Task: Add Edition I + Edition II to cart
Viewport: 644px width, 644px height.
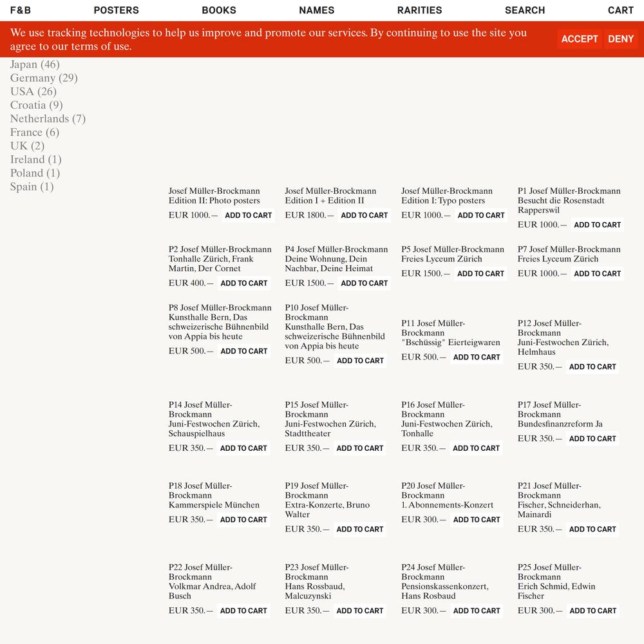Action: 364,215
